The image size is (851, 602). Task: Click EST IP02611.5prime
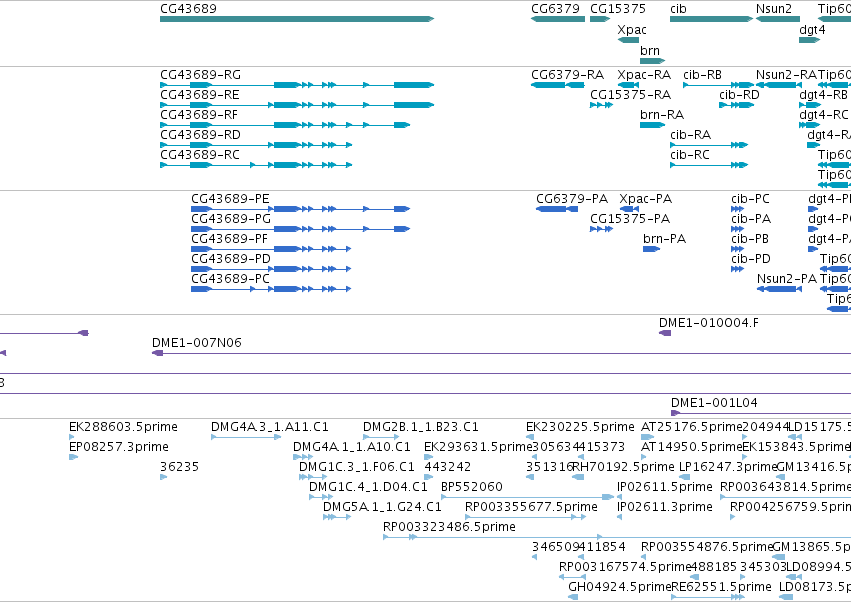point(620,497)
